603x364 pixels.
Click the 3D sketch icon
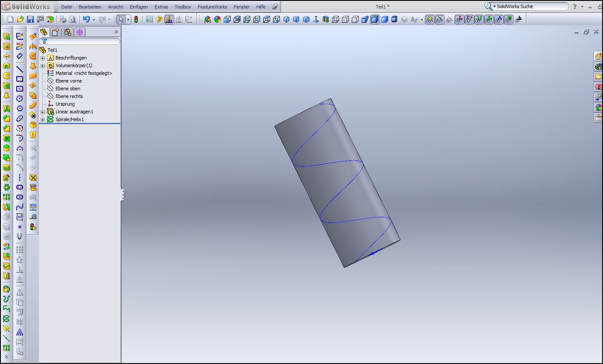20,46
